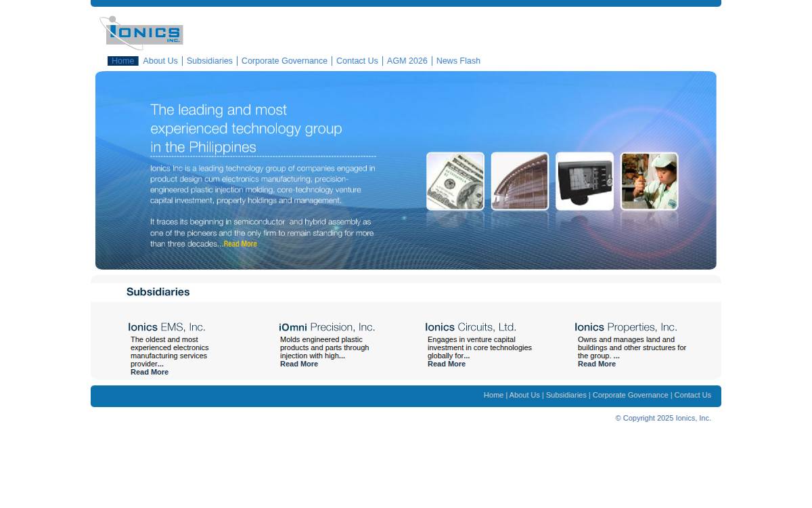Click the Ionics Inc. logo
The height and width of the screenshot is (508, 812).
click(141, 33)
